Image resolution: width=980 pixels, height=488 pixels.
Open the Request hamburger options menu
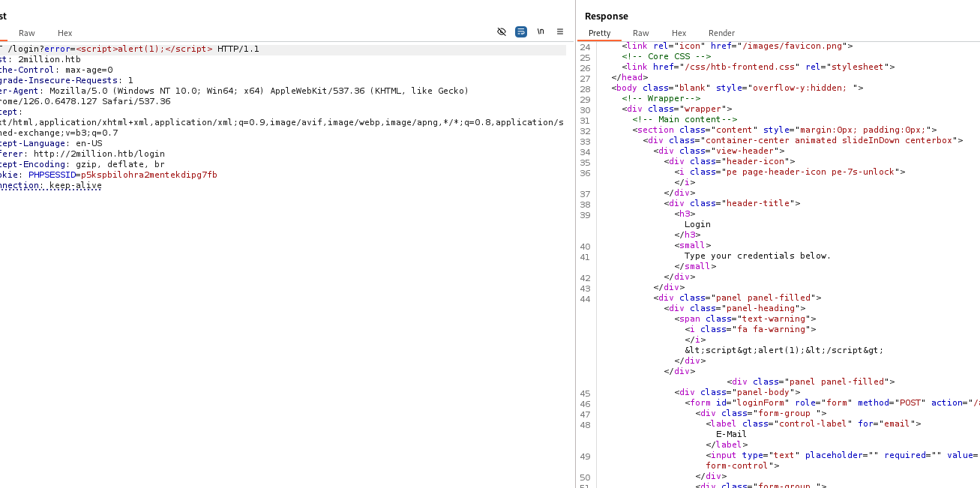560,31
